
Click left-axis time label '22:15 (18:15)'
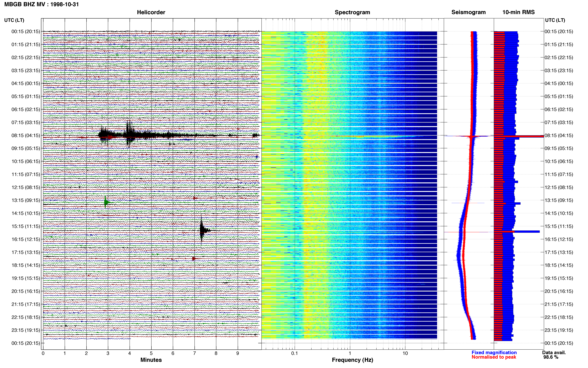pyautogui.click(x=26, y=317)
